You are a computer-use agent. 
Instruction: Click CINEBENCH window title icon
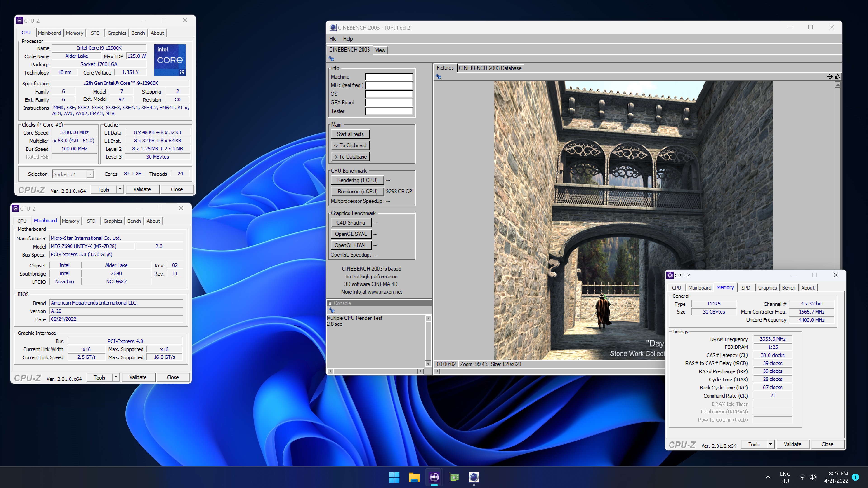click(x=333, y=28)
